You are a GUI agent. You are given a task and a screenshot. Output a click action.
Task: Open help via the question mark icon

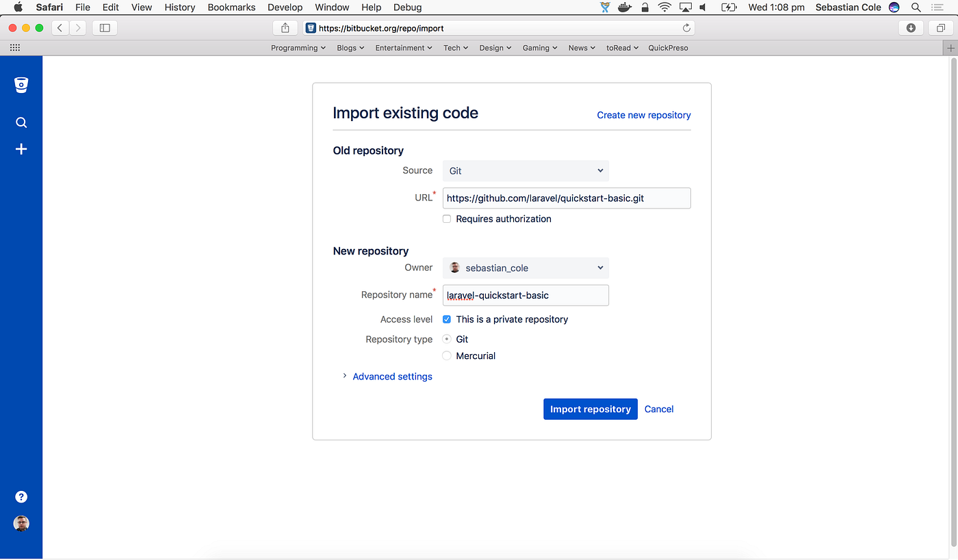21,496
